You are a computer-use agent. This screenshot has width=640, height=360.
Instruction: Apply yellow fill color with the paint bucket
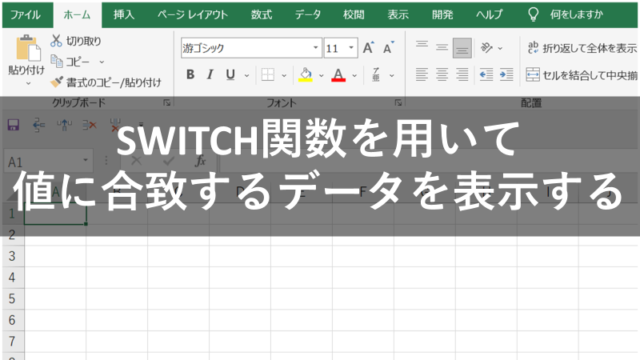pos(305,75)
